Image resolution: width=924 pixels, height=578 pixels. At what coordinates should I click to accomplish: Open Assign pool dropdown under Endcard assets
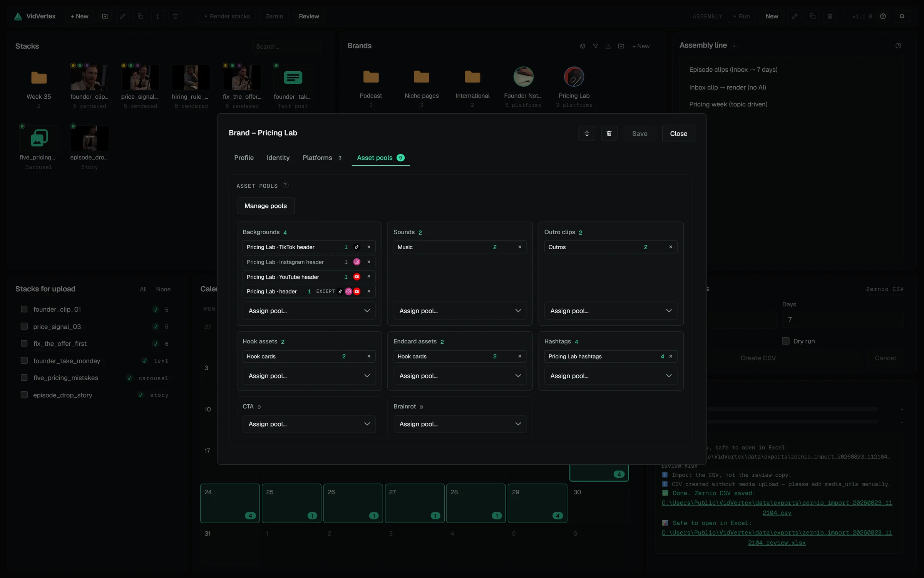click(x=460, y=376)
